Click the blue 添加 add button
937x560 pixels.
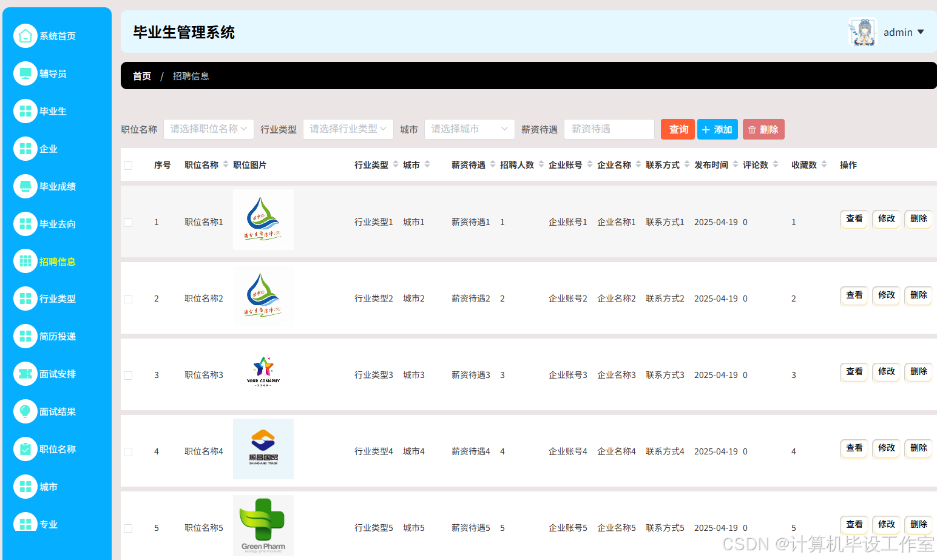click(x=717, y=129)
